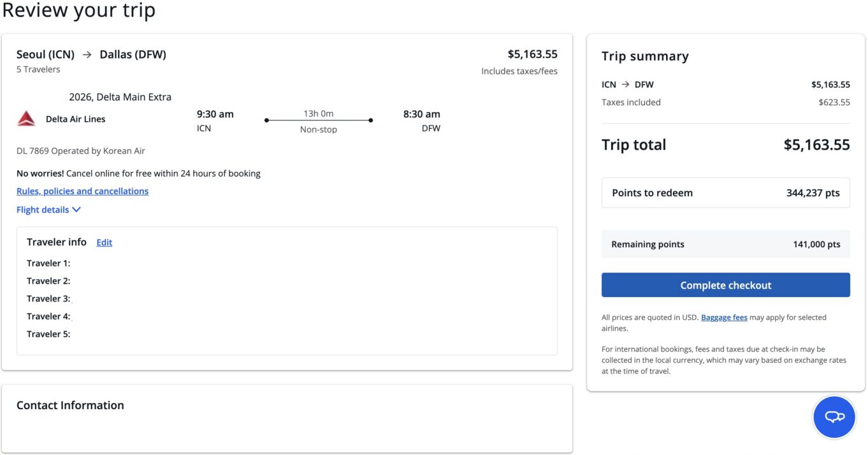The height and width of the screenshot is (455, 868).
Task: Open Rules, policies and cancellations link
Action: pos(82,191)
